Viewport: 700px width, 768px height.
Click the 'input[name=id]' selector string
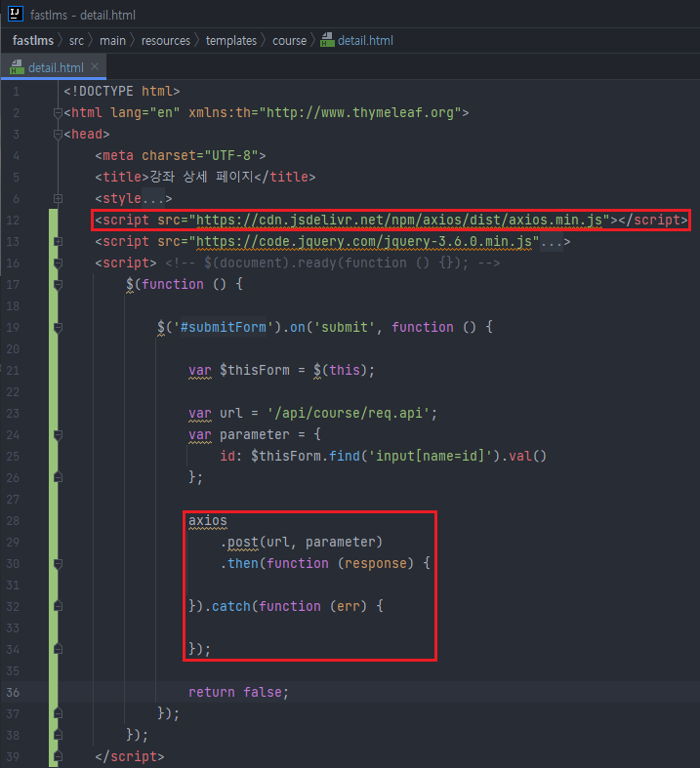(431, 456)
